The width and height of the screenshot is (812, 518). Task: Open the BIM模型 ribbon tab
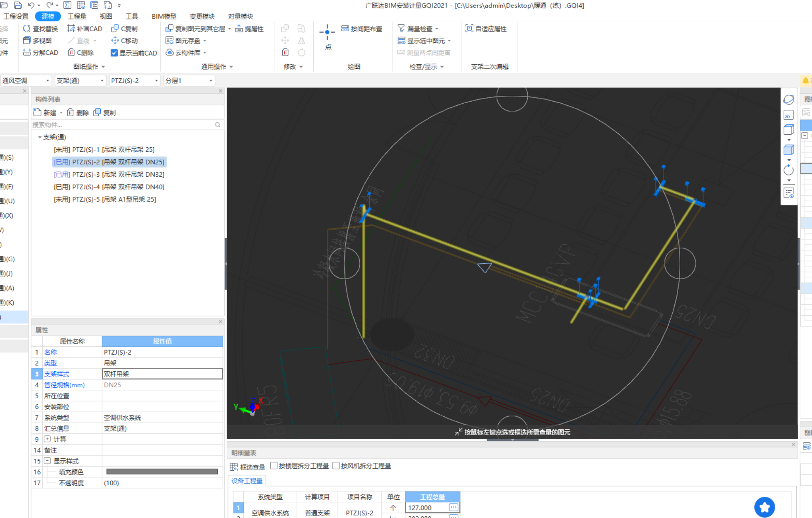coord(164,16)
